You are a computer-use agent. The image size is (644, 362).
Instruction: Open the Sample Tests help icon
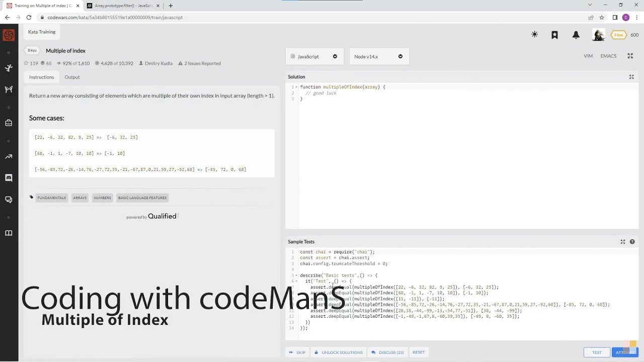(x=632, y=242)
